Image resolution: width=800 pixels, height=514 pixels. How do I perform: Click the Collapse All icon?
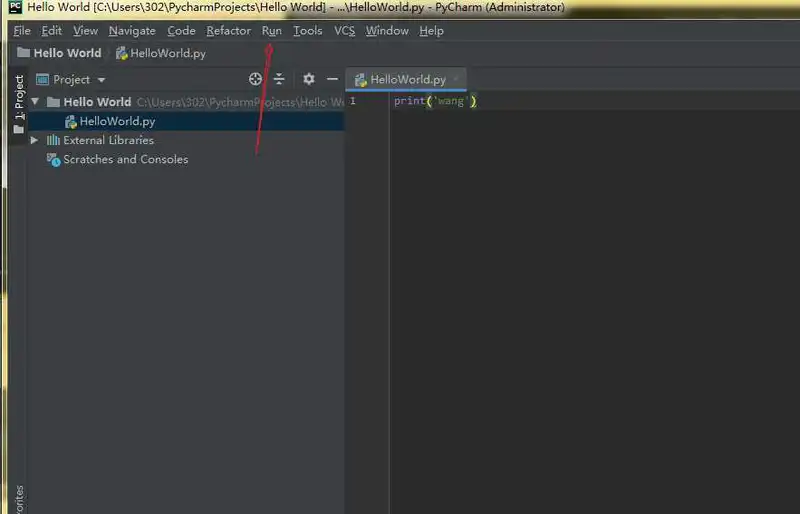click(x=279, y=79)
